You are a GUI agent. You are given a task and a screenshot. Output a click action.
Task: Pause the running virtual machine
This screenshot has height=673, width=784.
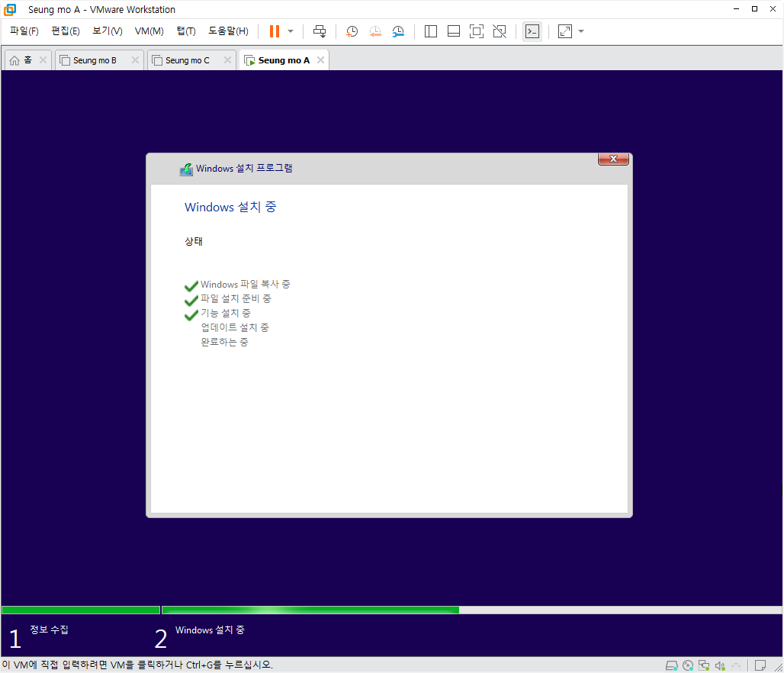[275, 31]
